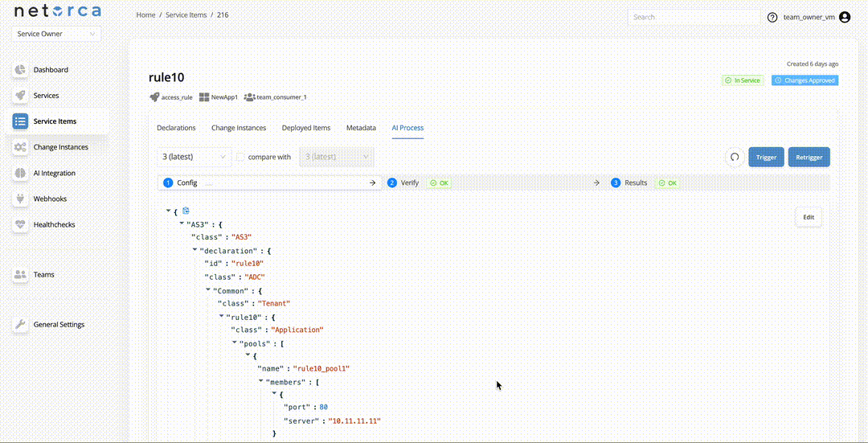Click the Search input field

coord(694,17)
